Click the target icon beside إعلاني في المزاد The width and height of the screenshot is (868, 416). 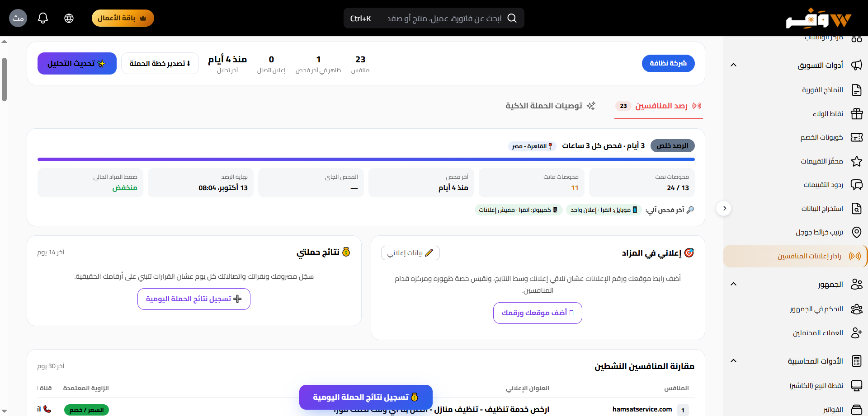tap(689, 253)
